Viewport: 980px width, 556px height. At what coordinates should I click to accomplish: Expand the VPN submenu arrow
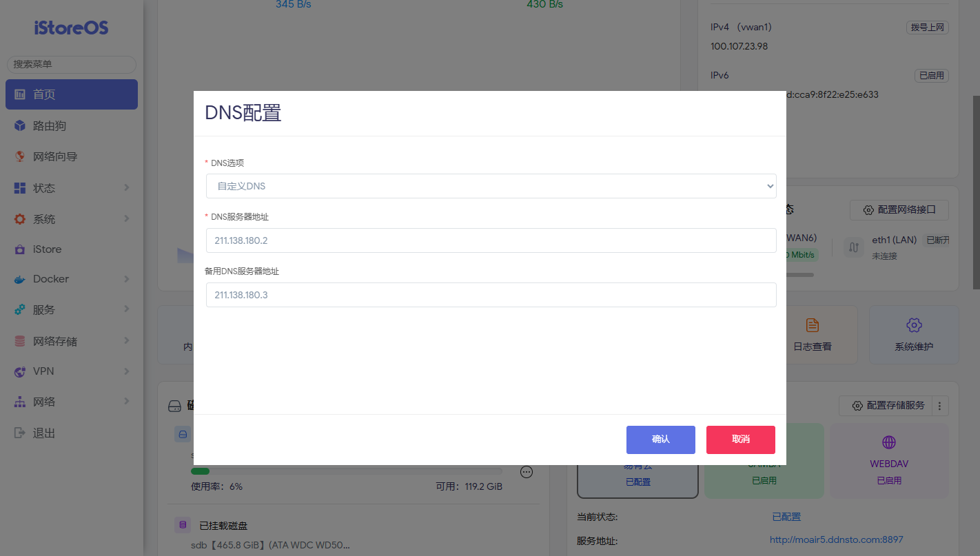[127, 371]
